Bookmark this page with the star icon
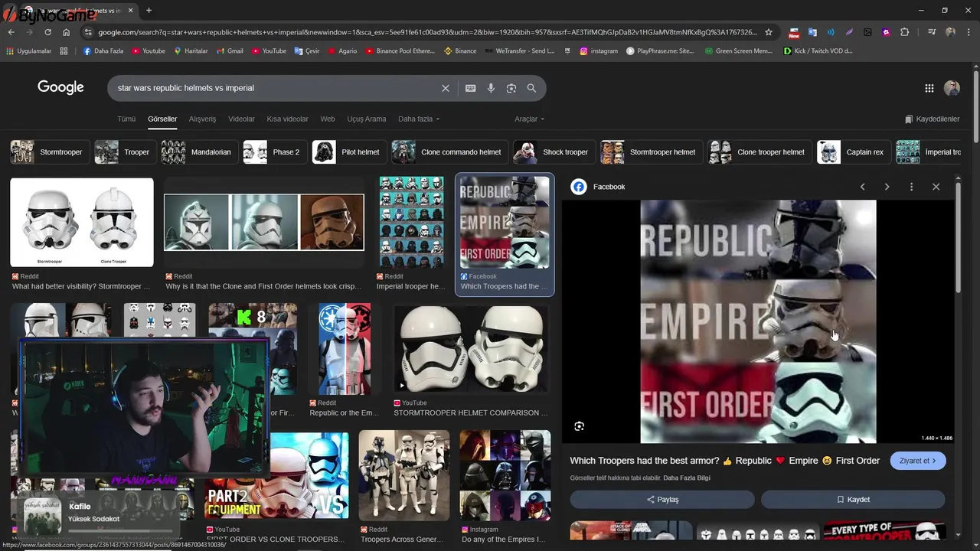Screen dimensions: 980x551 pyautogui.click(x=769, y=32)
